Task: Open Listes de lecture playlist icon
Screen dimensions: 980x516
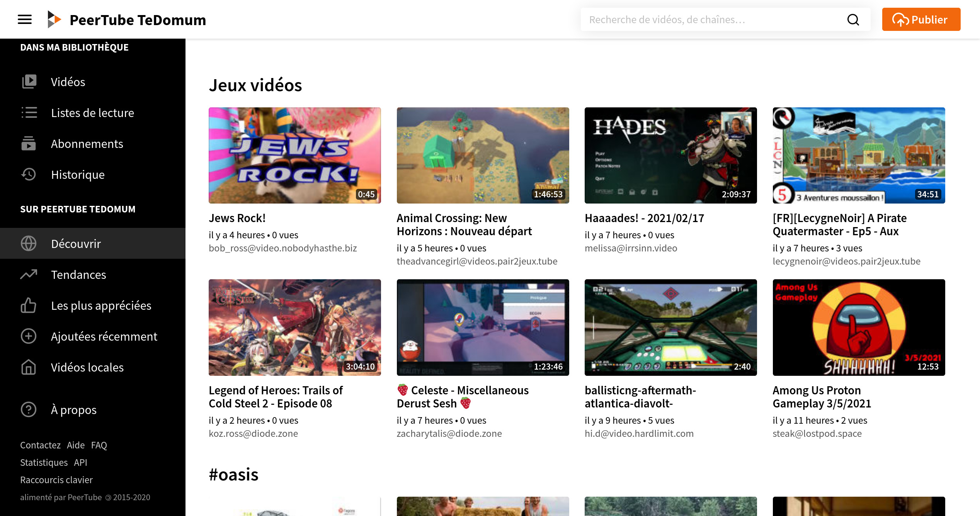Action: (x=29, y=112)
